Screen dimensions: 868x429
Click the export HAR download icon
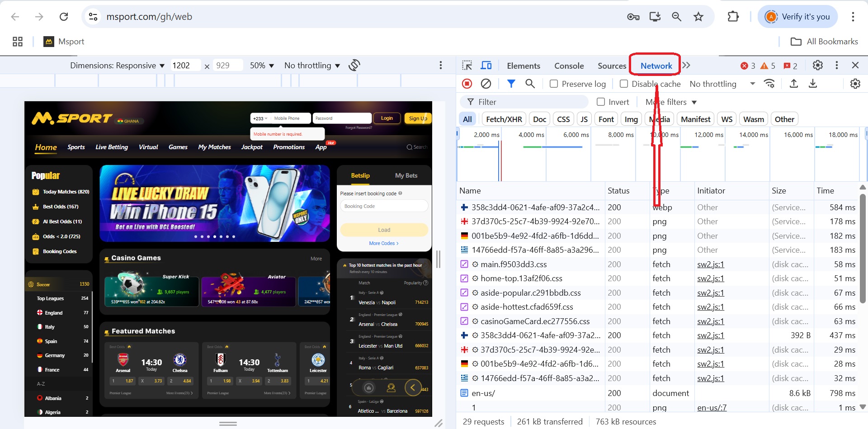click(813, 84)
